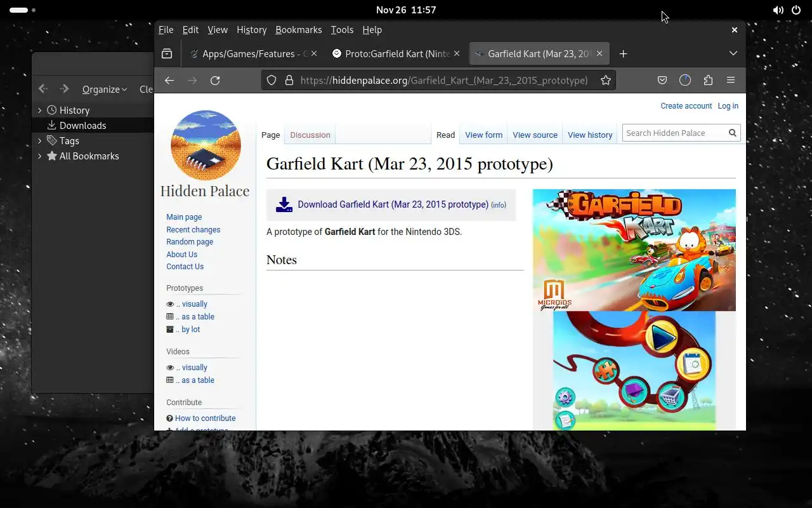The width and height of the screenshot is (812, 508).
Task: Open the list all tabs chevron
Action: 733,54
